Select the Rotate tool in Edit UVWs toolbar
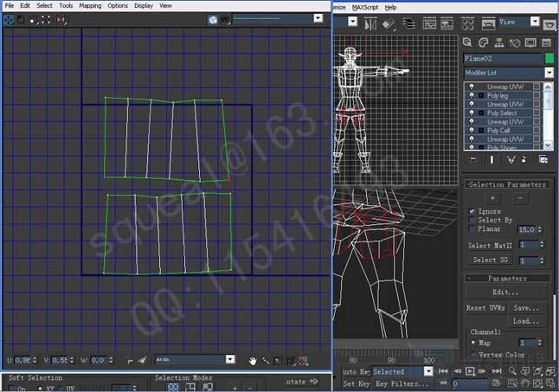This screenshot has height=392, width=559. click(x=21, y=20)
